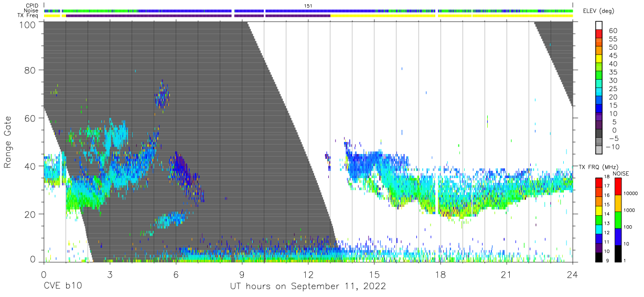Click the '25' label on the ELEV colorbar
The width and height of the screenshot is (644, 297).
pyautogui.click(x=613, y=89)
